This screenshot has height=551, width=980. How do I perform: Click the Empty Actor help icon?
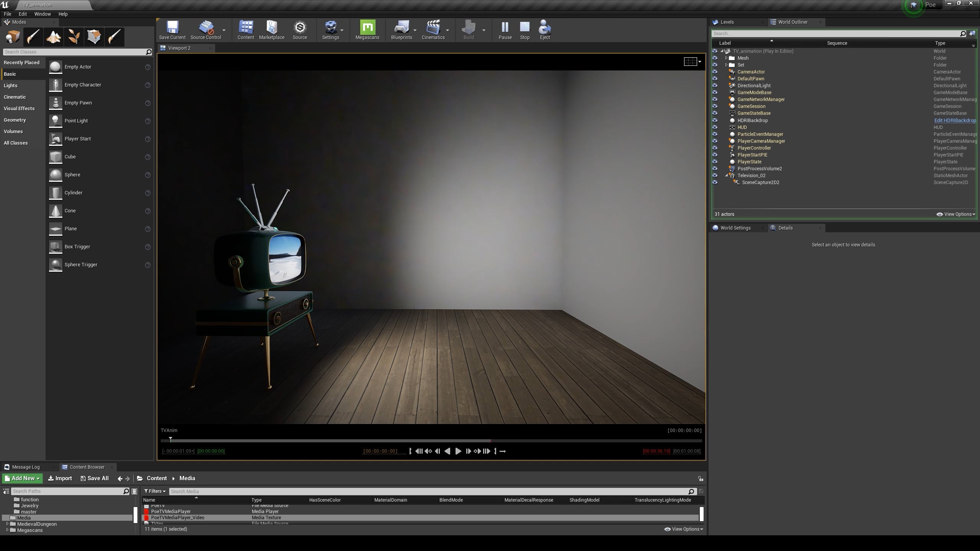(148, 67)
